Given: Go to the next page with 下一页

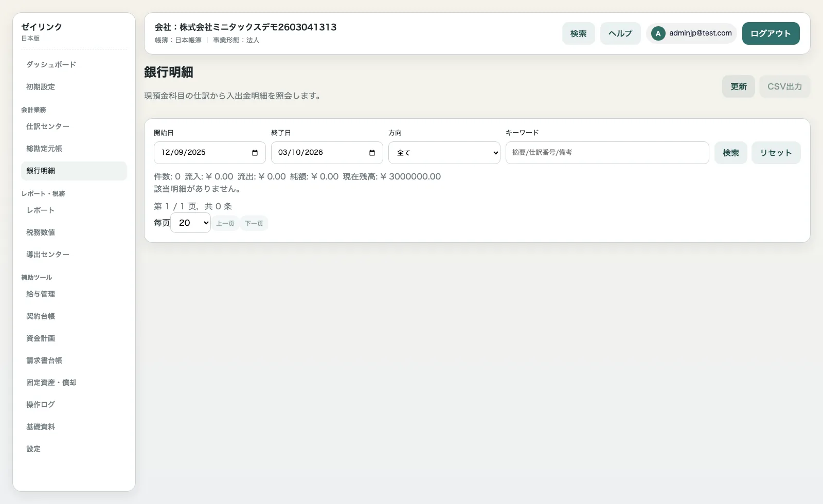Looking at the screenshot, I should point(254,223).
